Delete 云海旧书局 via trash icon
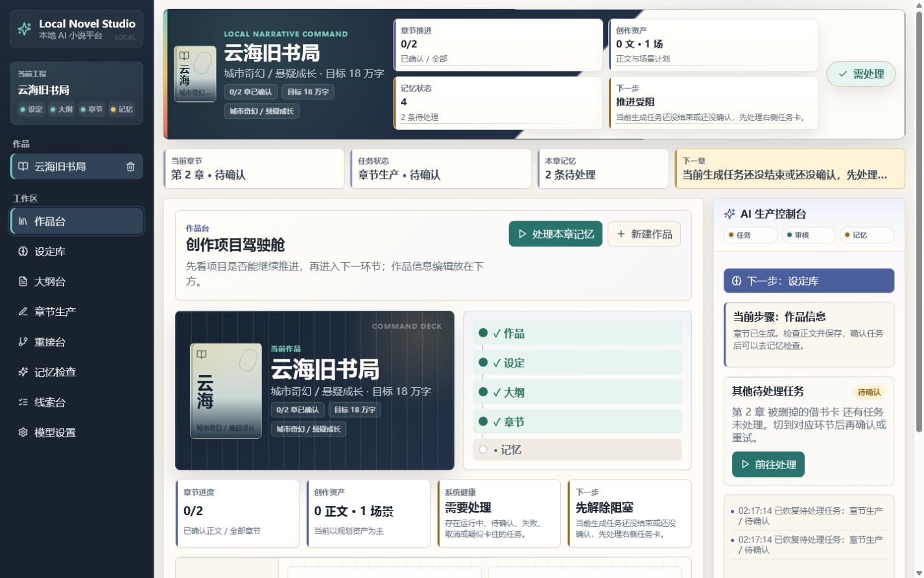Image resolution: width=924 pixels, height=578 pixels. coord(130,167)
